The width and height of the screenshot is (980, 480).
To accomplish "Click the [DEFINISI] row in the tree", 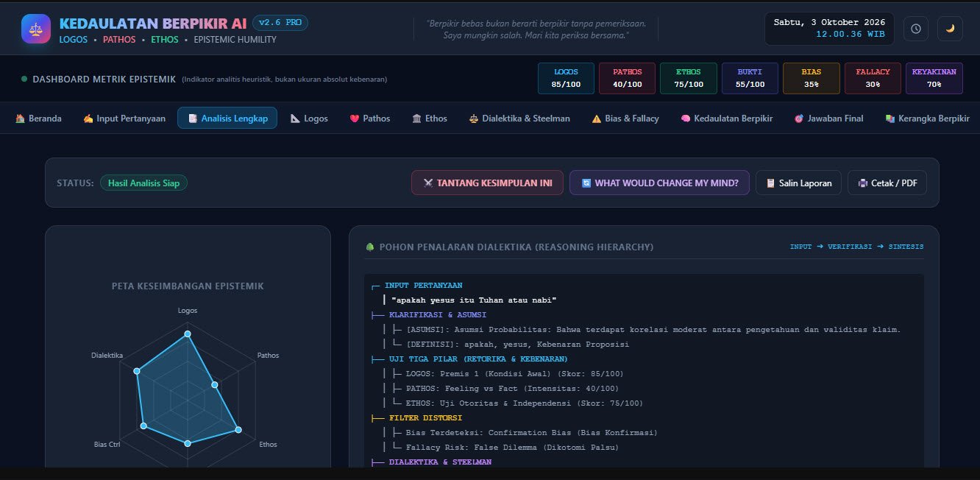I will [517, 345].
